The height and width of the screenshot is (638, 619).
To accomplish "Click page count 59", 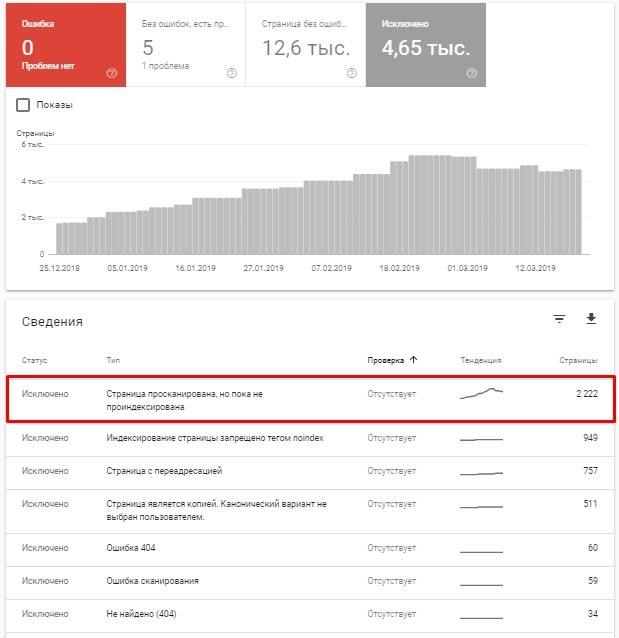I will click(x=593, y=581).
